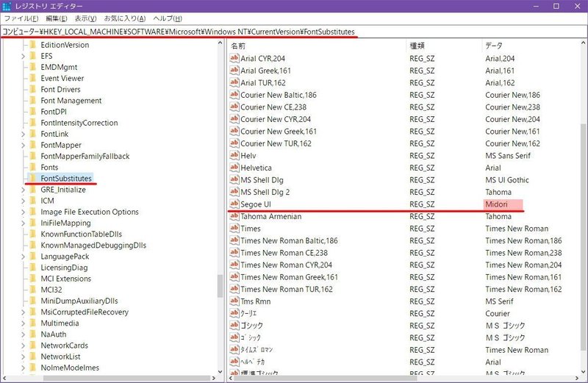
Task: Click the MS UI Gothic data cell
Action: (x=507, y=180)
